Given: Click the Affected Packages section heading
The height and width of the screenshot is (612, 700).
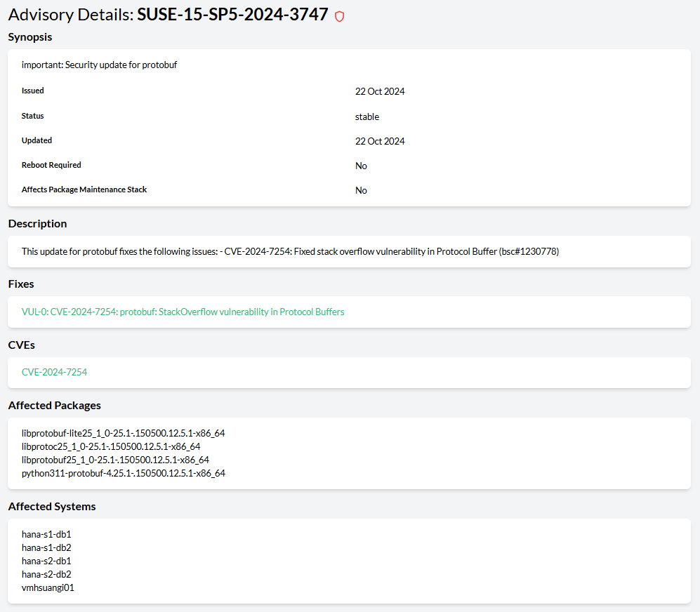Looking at the screenshot, I should [x=54, y=405].
